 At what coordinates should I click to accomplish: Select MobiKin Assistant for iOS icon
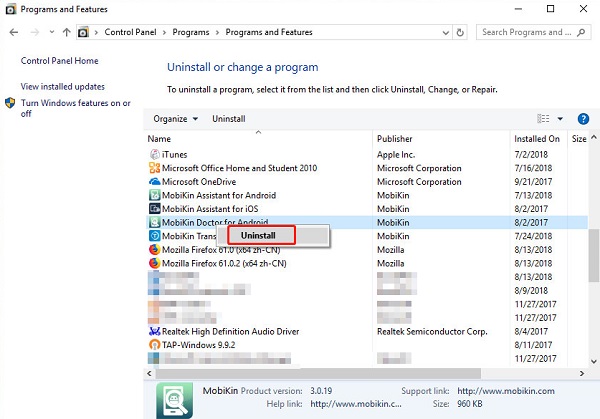[154, 209]
